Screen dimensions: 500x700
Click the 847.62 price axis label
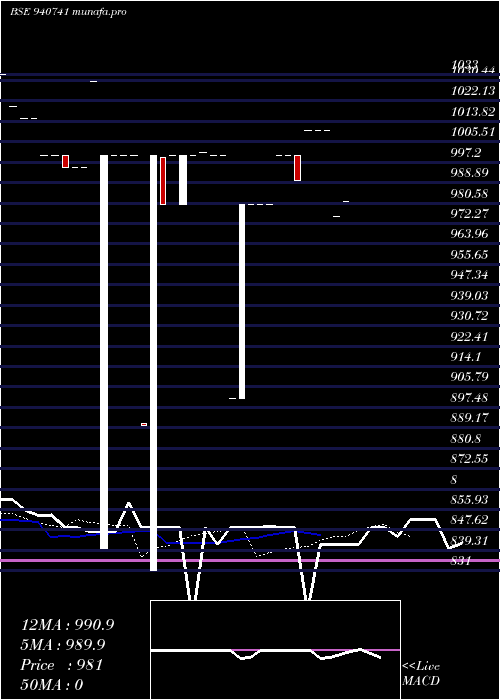pos(469,521)
